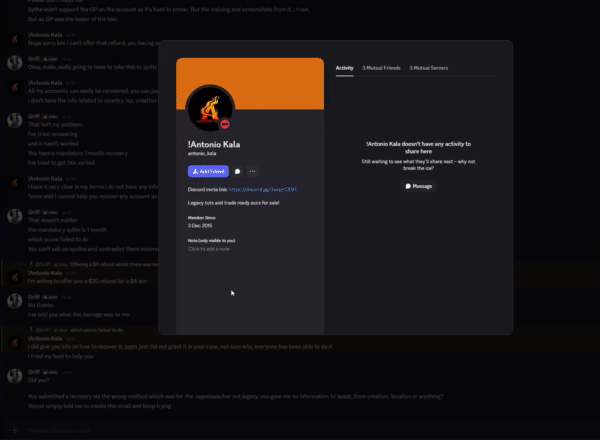Open the 3 Mutual Servers tab
Viewport: 600px width, 440px height.
point(429,68)
